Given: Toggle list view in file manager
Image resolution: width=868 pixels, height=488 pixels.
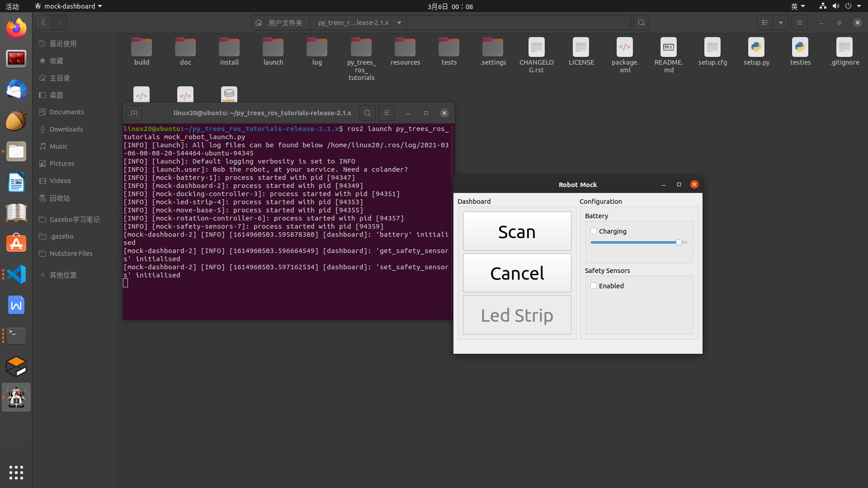Looking at the screenshot, I should point(765,23).
